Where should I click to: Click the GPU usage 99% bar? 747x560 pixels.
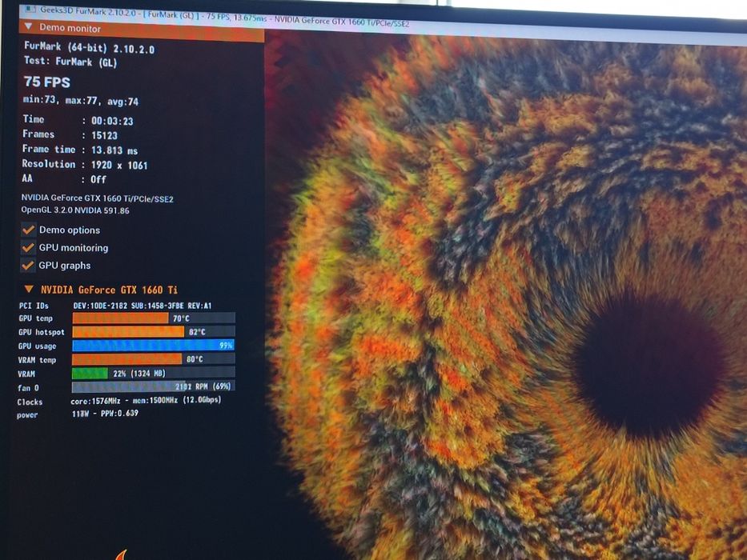(154, 346)
